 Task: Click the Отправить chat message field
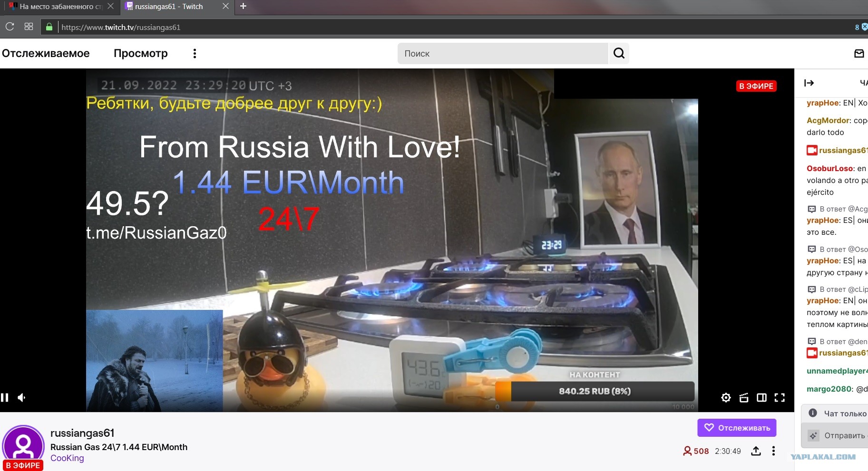pos(835,435)
